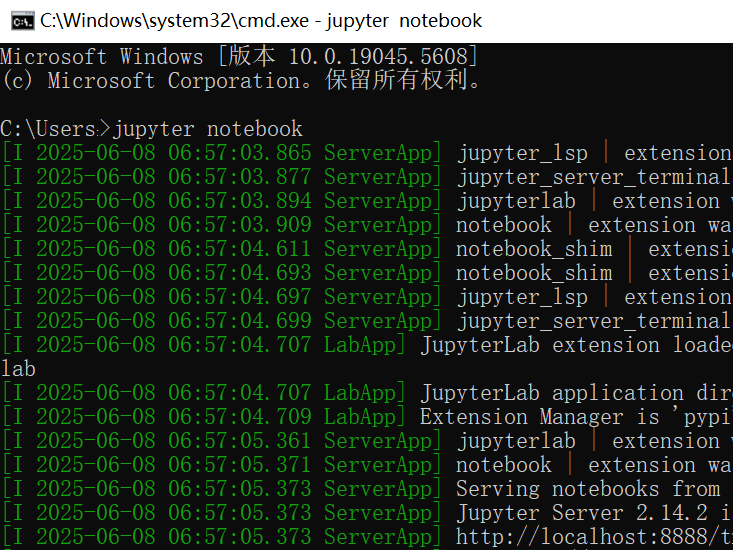Viewport: 733px width, 550px height.
Task: Click log line with timestamp 06:57:04.699
Action: pyautogui.click(x=366, y=321)
